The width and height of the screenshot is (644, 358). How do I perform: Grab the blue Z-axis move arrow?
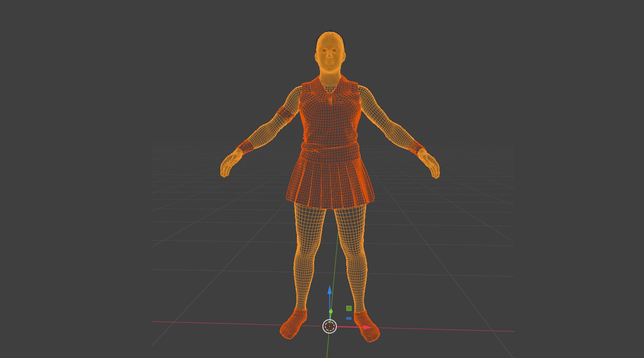coord(329,290)
